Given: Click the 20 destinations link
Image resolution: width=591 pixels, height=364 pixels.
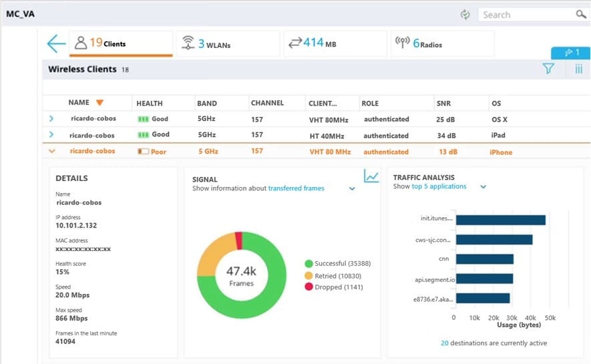Looking at the screenshot, I should pos(444,343).
